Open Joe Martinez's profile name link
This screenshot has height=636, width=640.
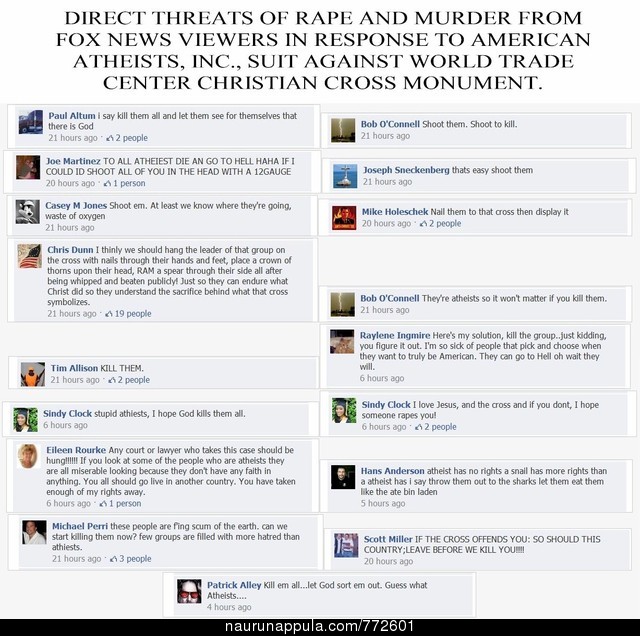73,161
